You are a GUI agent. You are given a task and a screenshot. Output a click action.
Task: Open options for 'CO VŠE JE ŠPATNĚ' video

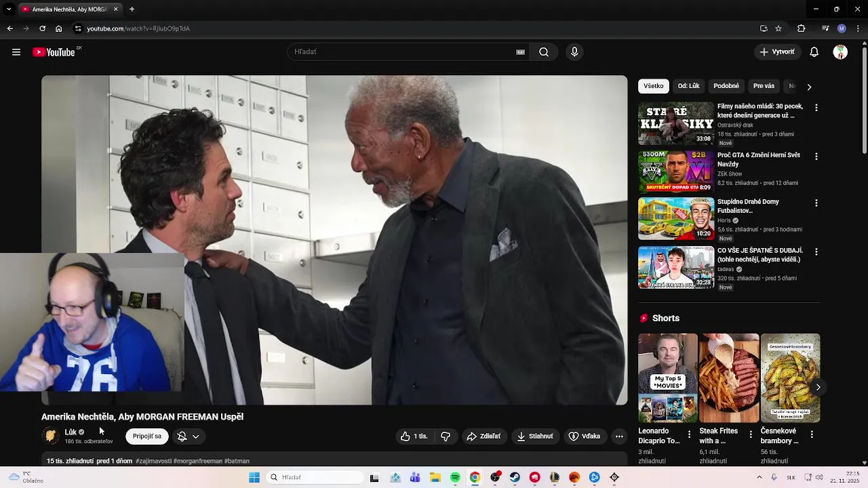[x=816, y=252]
